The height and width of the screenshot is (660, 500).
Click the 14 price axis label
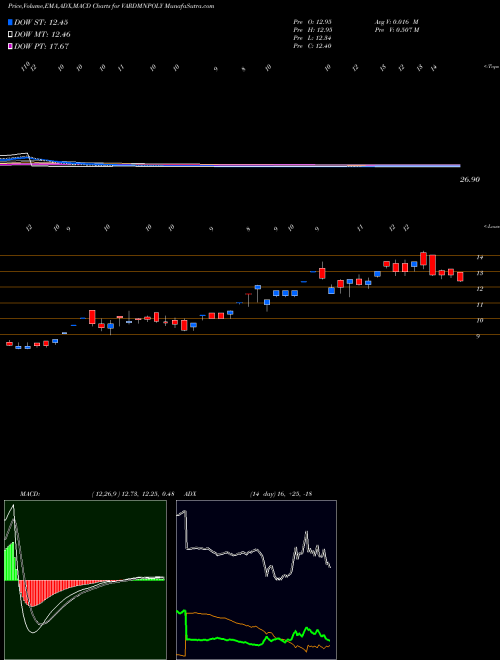(479, 257)
